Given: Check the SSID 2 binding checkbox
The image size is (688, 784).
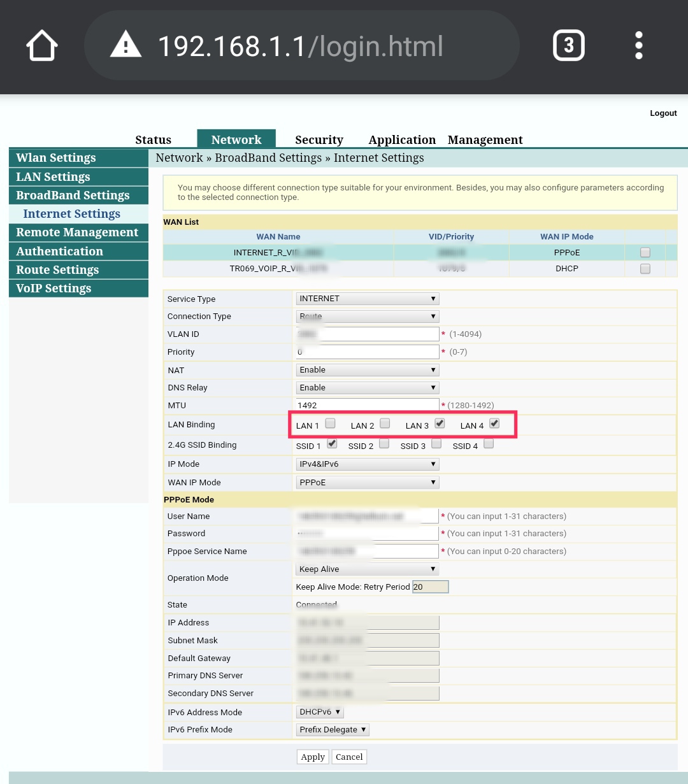Looking at the screenshot, I should (x=384, y=443).
